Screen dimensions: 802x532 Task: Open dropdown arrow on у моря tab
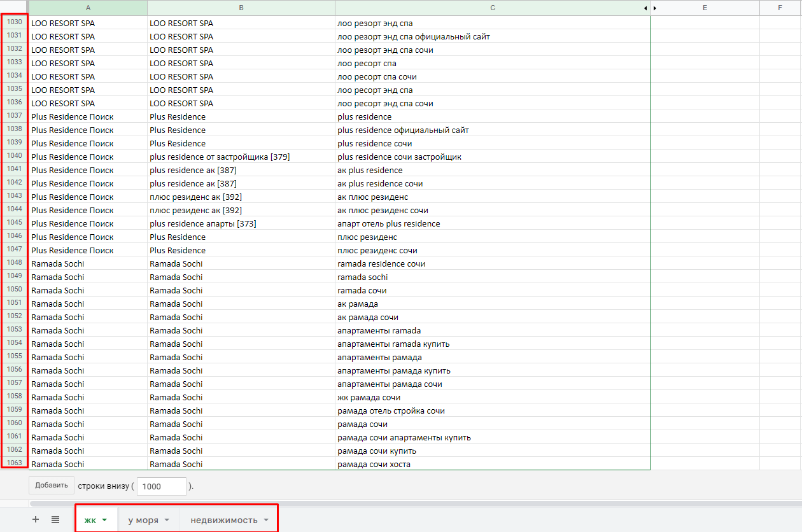coord(167,520)
